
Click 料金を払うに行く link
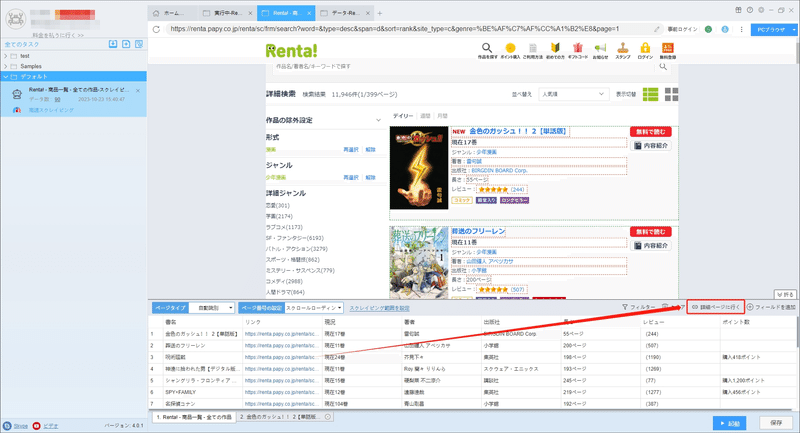point(58,36)
